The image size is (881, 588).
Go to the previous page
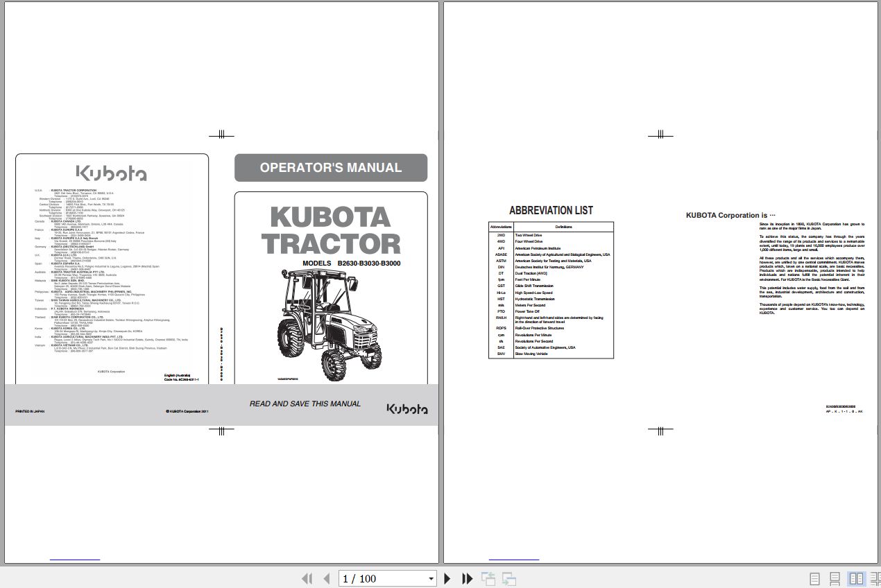(327, 578)
